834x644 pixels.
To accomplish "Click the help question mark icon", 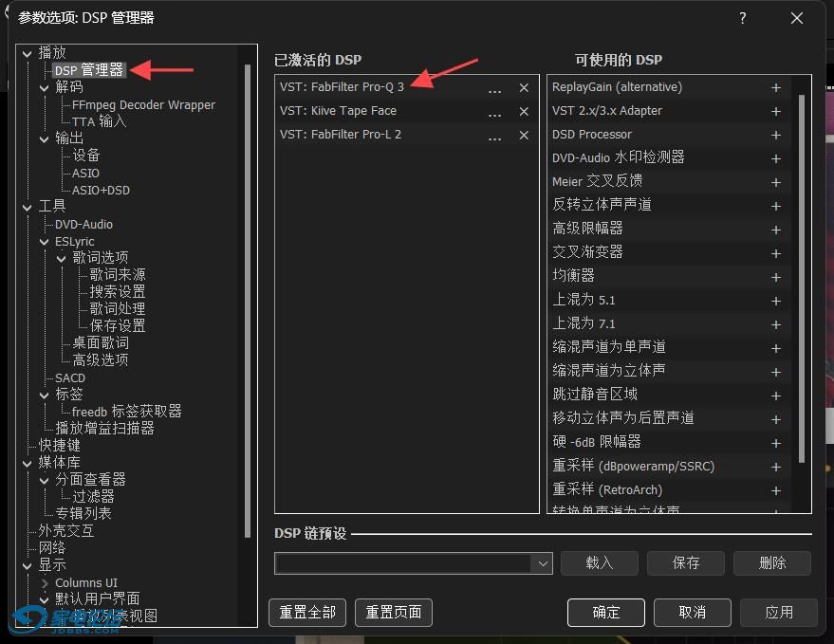I will coord(743,18).
